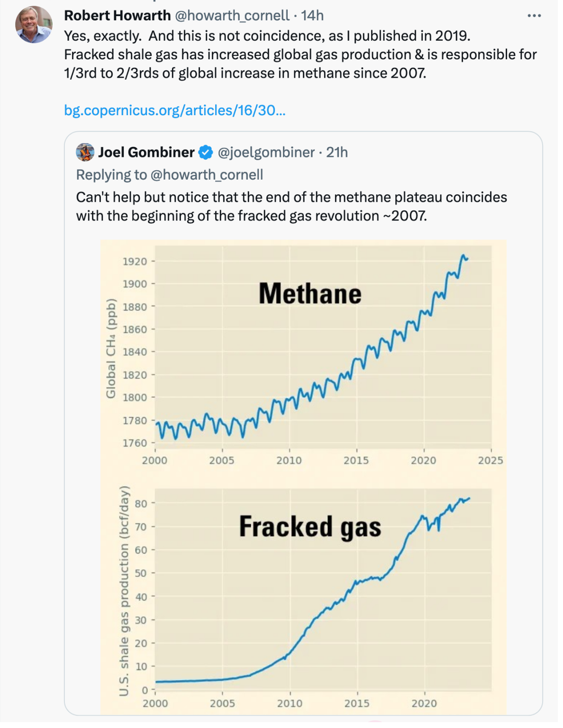This screenshot has width=563, height=728.
Task: Click the quoted reply text about methane plateau
Action: click(291, 206)
